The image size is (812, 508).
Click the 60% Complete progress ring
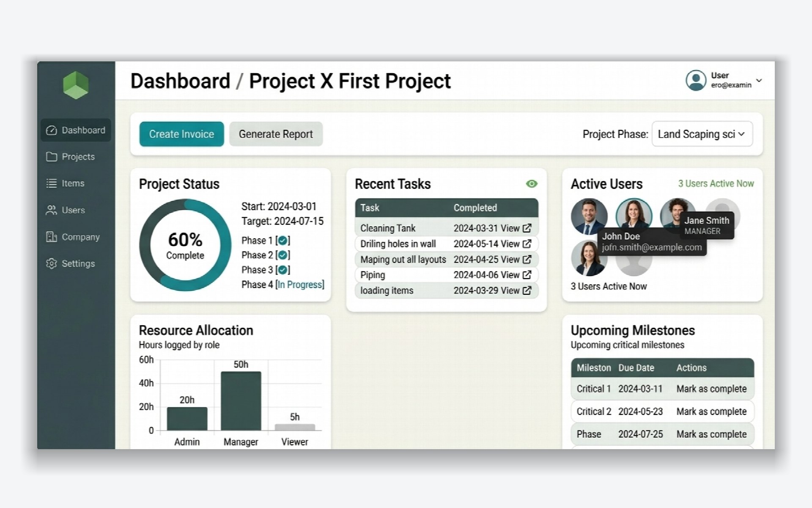pos(185,245)
